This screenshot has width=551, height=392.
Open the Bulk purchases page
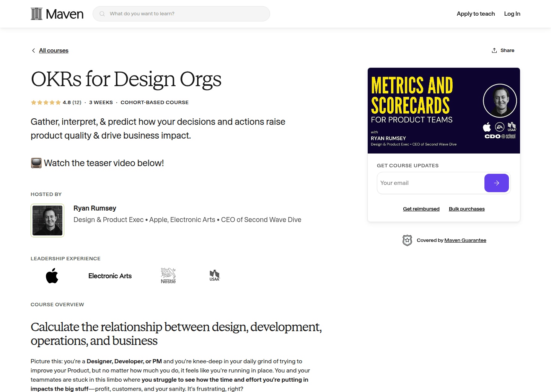[466, 209]
